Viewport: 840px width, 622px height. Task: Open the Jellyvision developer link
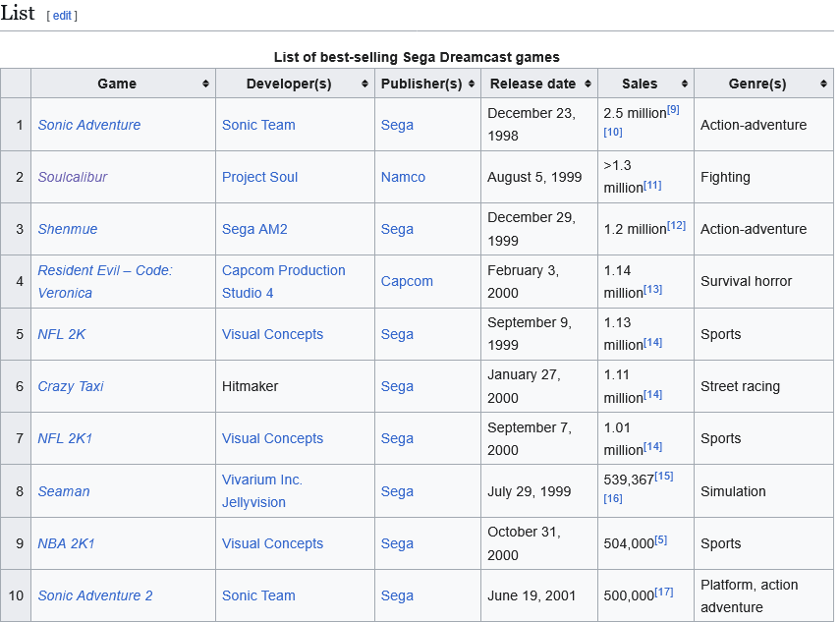pos(253,502)
